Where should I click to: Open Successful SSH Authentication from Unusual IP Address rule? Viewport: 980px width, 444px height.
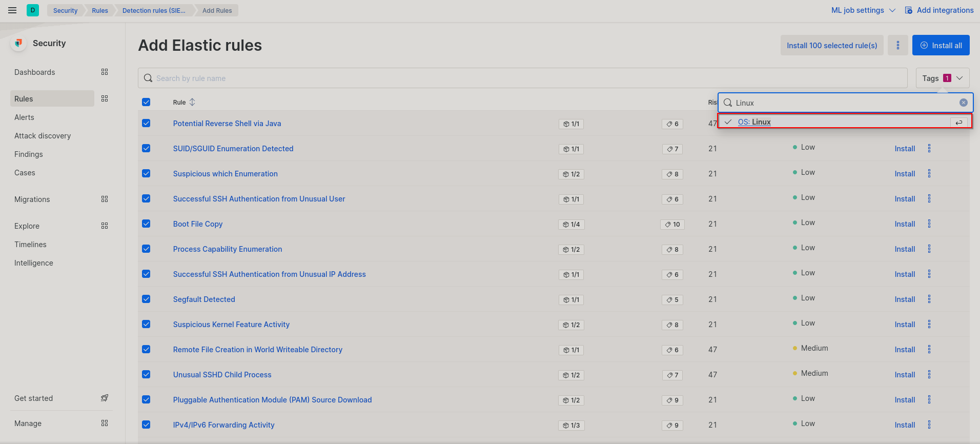point(270,274)
